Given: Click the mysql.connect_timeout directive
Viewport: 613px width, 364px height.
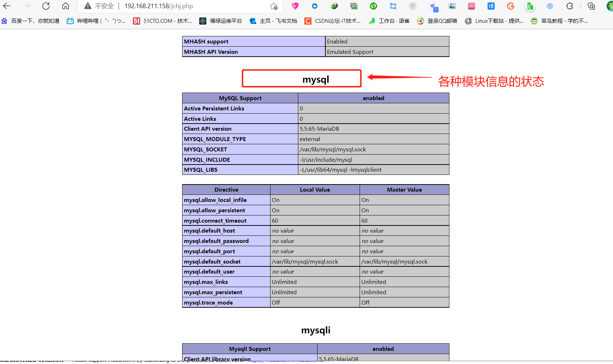Looking at the screenshot, I should (x=215, y=221).
